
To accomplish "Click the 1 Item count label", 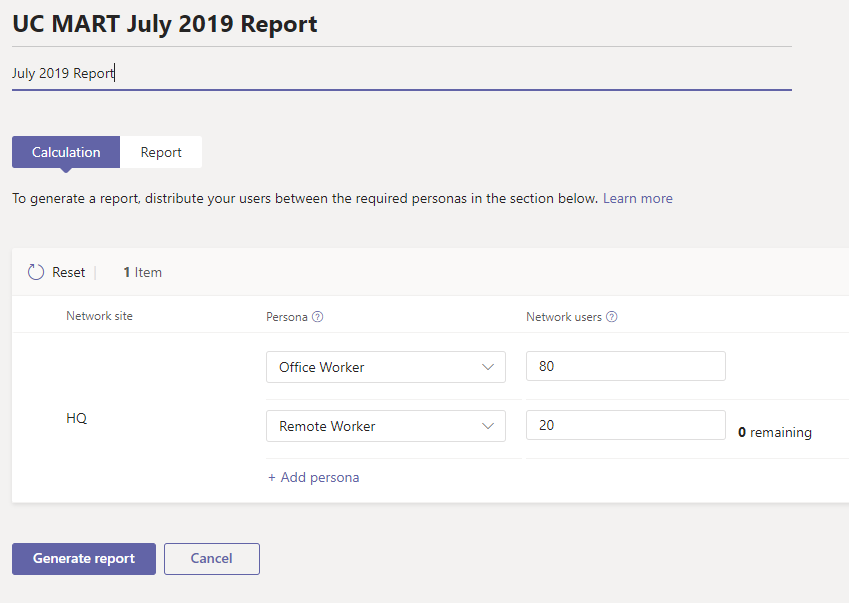I will click(142, 272).
